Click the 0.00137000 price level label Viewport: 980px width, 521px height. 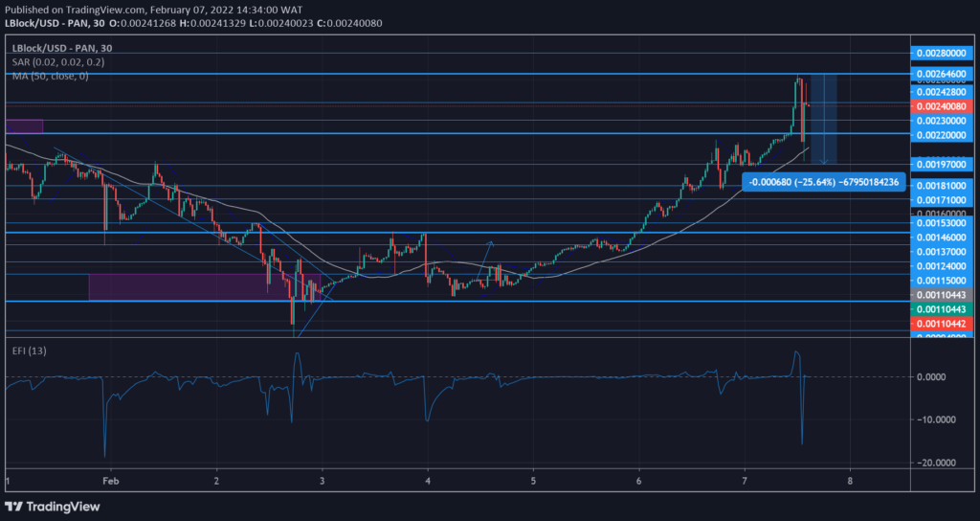(x=941, y=252)
